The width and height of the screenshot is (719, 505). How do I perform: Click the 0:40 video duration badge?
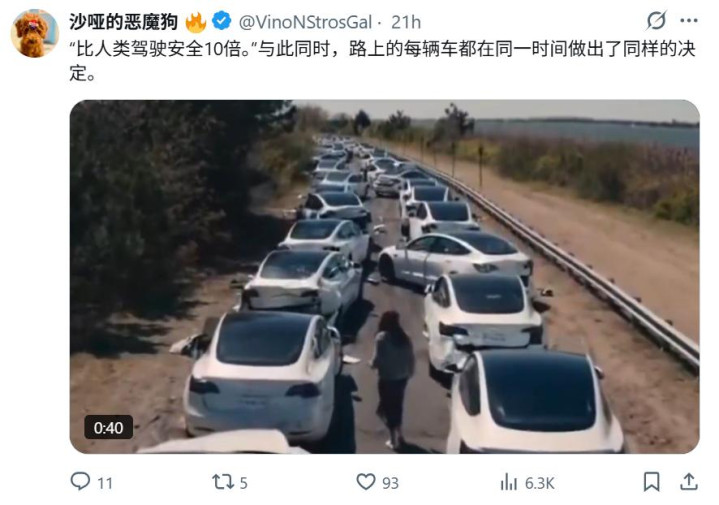coord(109,427)
